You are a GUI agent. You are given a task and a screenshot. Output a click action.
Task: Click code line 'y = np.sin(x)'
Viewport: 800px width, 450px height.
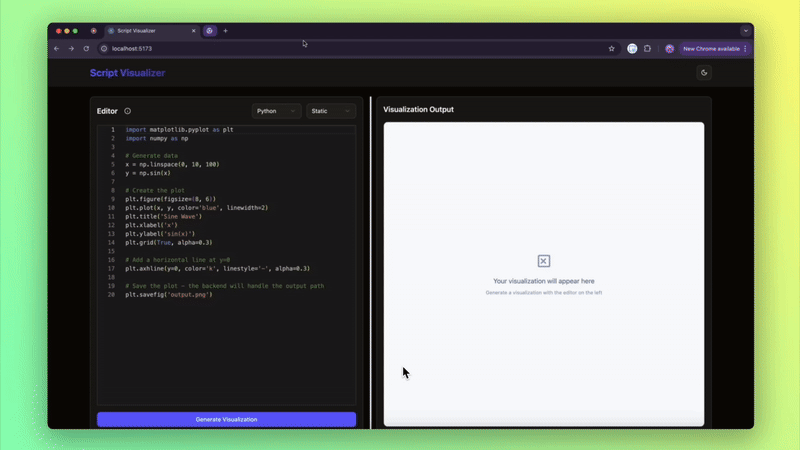(x=148, y=173)
